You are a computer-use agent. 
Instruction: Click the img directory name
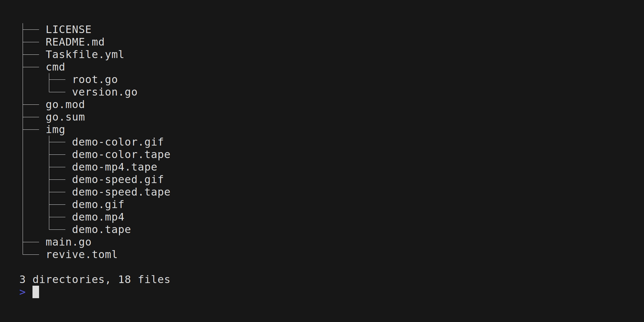click(55, 130)
